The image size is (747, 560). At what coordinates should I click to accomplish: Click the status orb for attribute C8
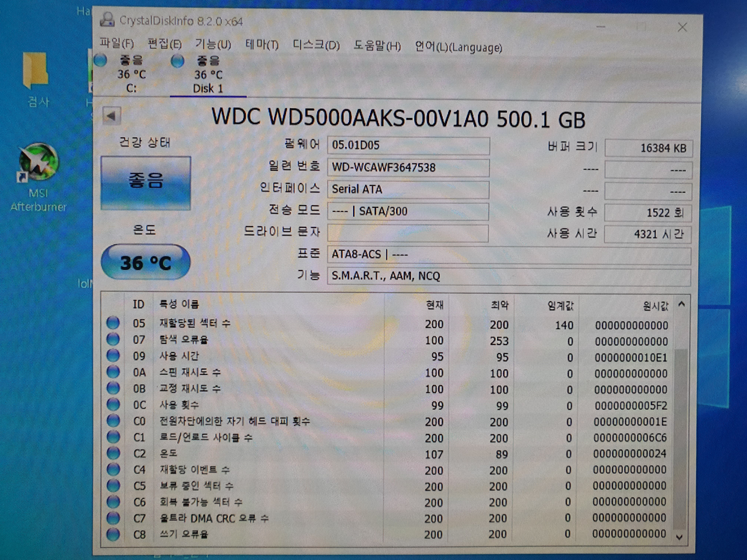click(113, 534)
